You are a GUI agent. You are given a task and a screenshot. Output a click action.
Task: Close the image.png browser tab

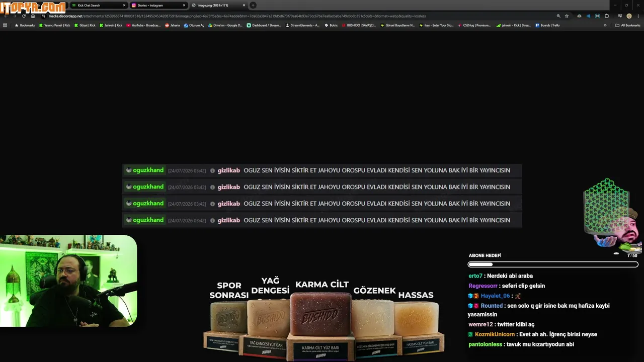(244, 6)
